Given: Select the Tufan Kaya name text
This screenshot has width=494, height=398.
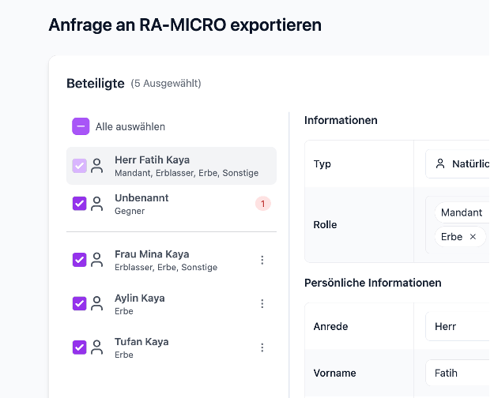Looking at the screenshot, I should (141, 342).
